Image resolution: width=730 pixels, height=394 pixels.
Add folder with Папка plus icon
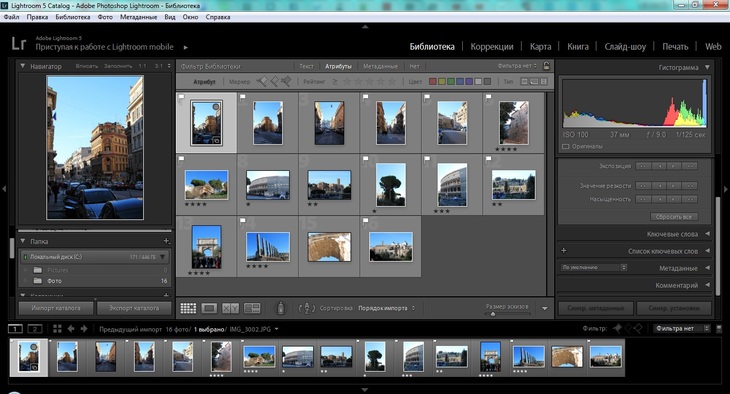[166, 241]
